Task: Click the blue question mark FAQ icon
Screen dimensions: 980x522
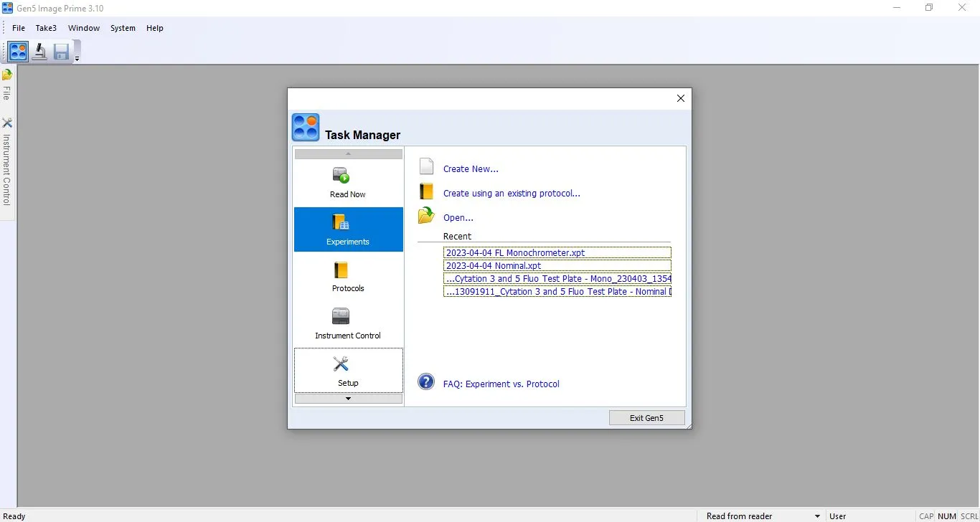Action: click(x=426, y=381)
